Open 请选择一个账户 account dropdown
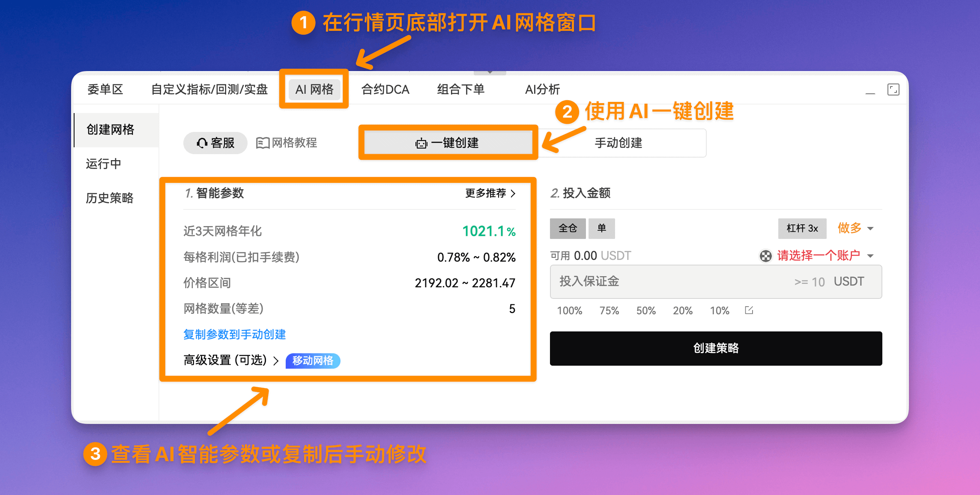Image resolution: width=980 pixels, height=495 pixels. 825,256
